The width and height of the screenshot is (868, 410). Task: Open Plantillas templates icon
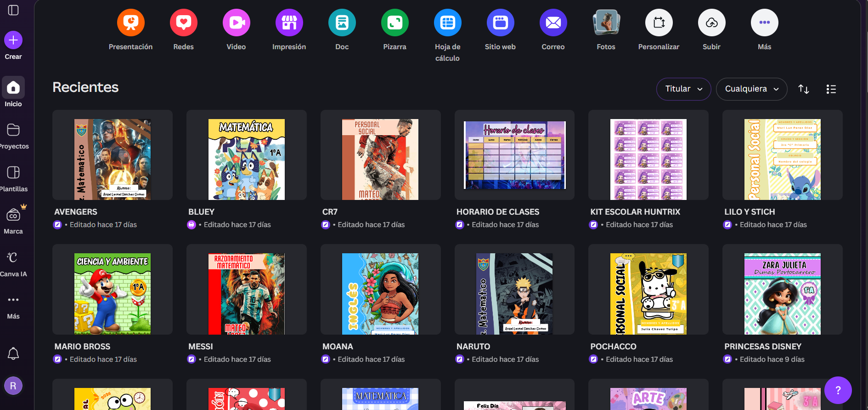(13, 172)
